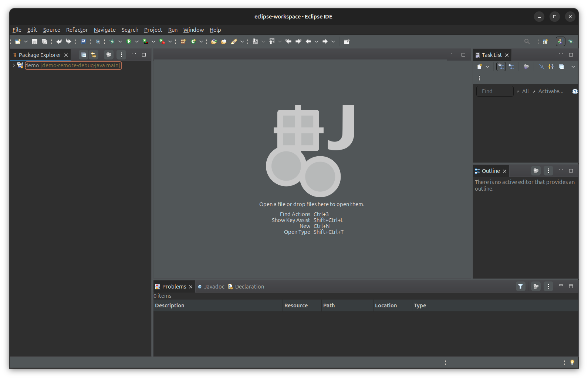Toggle Focus on Active Task in Outline
This screenshot has height=379, width=588.
[536, 171]
